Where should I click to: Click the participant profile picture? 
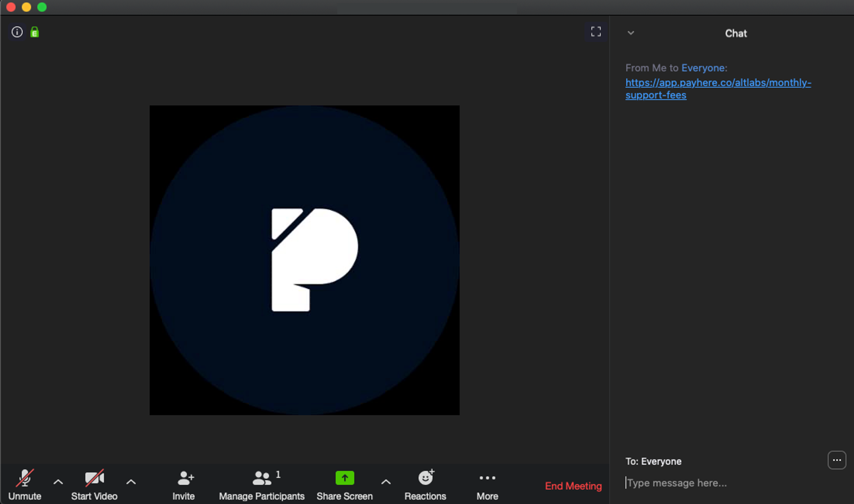pos(304,260)
